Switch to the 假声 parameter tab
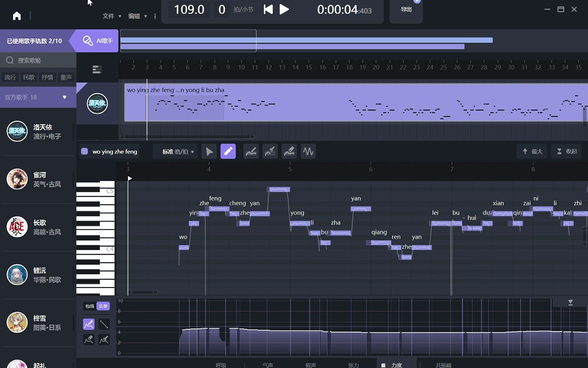Image resolution: width=588 pixels, height=368 pixels. tap(311, 365)
